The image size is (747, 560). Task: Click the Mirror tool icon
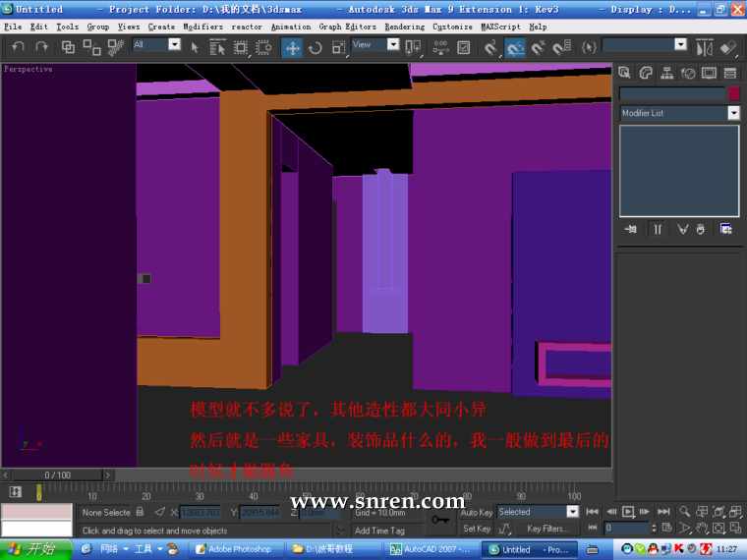tap(704, 47)
